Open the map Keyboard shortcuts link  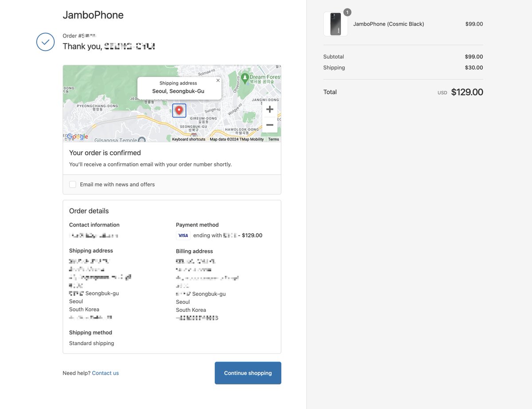[189, 139]
